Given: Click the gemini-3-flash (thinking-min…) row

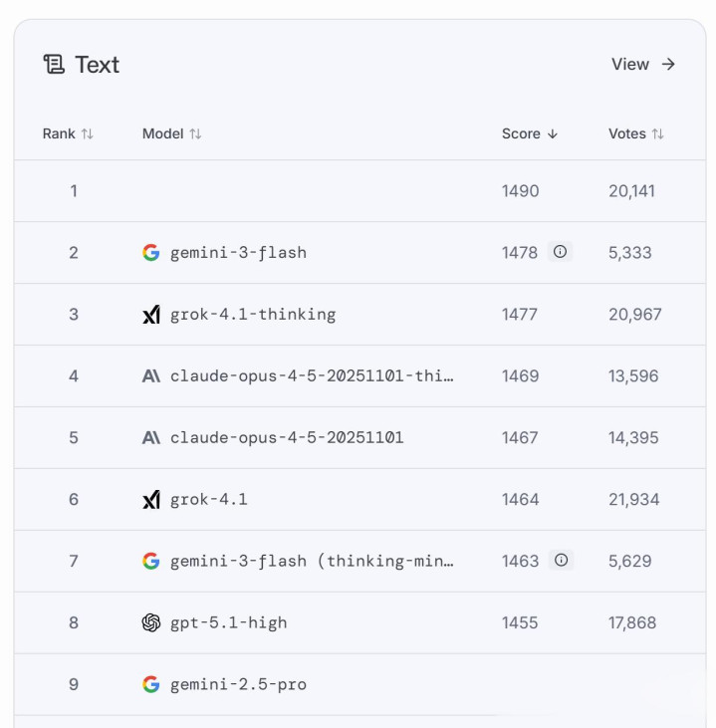Looking at the screenshot, I should tap(312, 562).
